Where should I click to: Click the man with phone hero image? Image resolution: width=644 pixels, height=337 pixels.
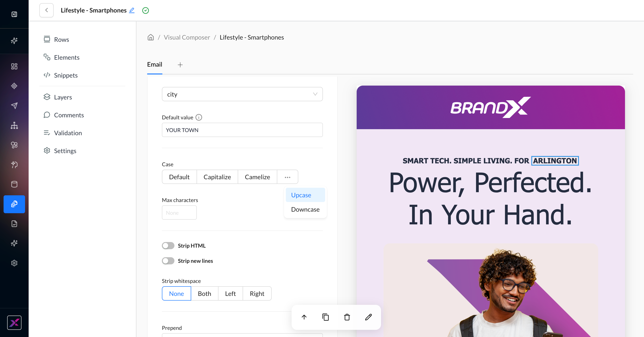[491, 291]
